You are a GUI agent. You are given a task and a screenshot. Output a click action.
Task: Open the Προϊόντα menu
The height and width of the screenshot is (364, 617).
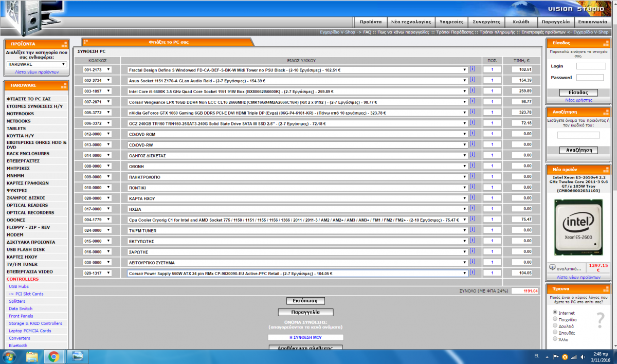pos(370,22)
